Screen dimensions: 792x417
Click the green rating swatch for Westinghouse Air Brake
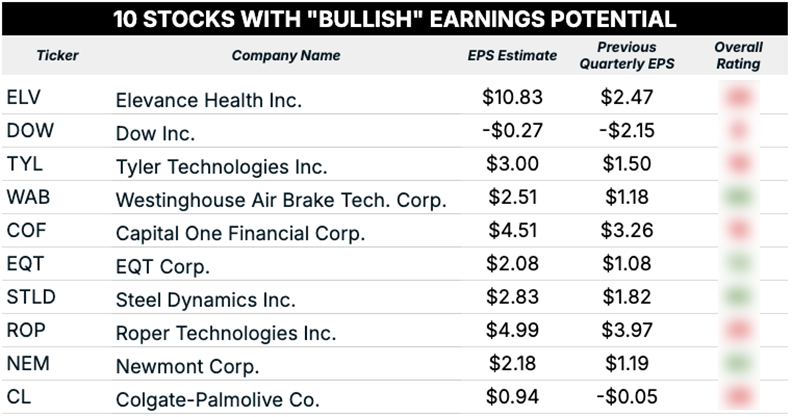739,197
